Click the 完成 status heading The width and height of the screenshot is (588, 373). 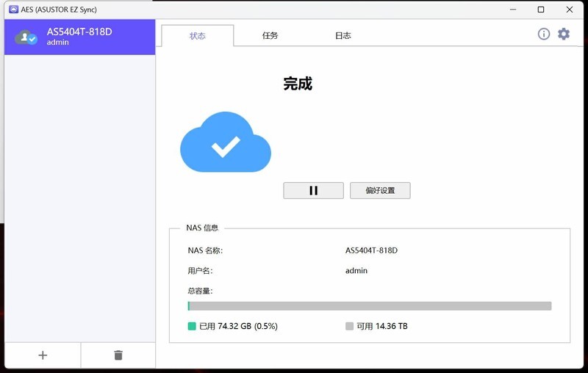tap(298, 84)
